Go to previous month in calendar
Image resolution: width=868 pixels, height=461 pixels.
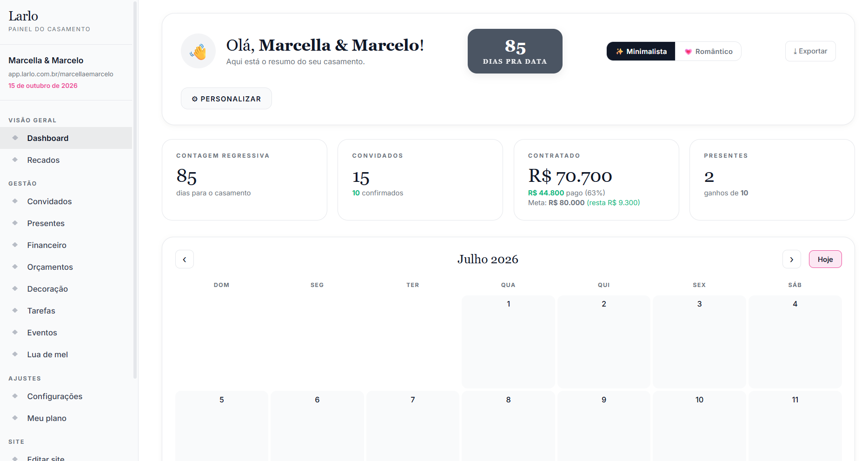point(185,259)
